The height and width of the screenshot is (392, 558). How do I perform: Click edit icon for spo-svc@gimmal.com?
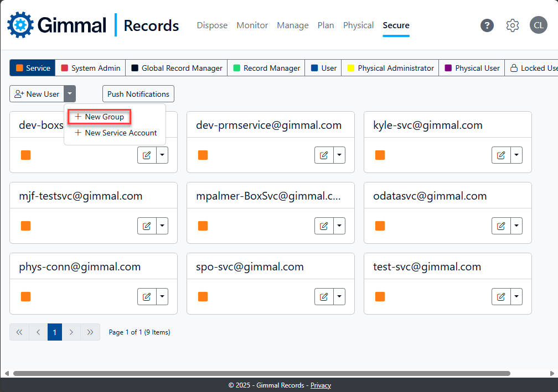tap(324, 297)
